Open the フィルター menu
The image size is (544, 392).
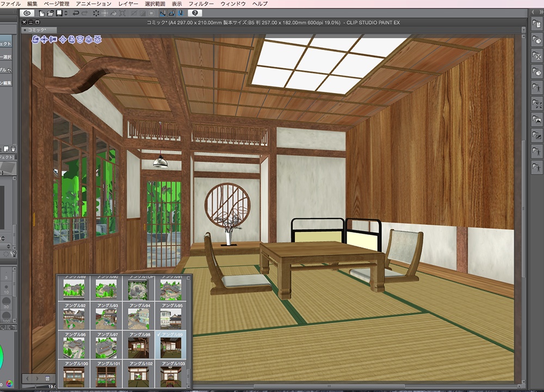pyautogui.click(x=202, y=3)
